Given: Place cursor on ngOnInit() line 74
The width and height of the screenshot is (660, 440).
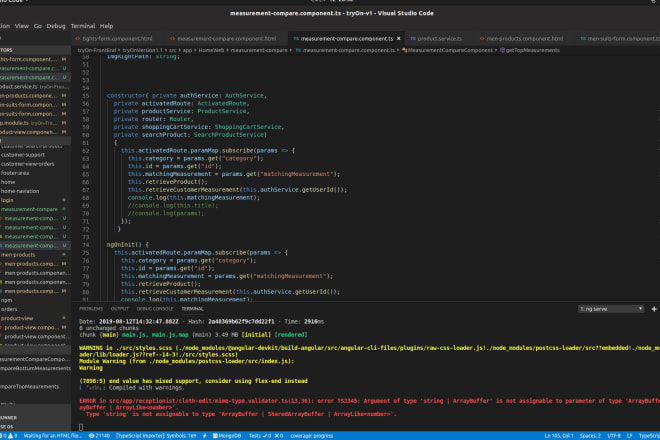Looking at the screenshot, I should 128,245.
